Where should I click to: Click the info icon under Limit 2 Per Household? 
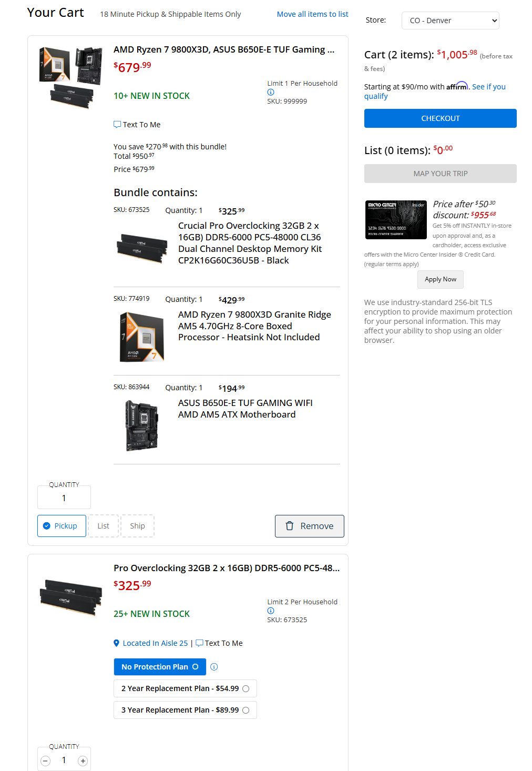coord(271,611)
